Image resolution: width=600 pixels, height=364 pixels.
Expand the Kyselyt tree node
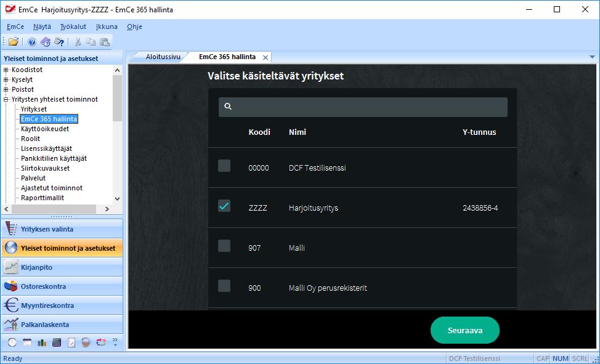pos(6,79)
